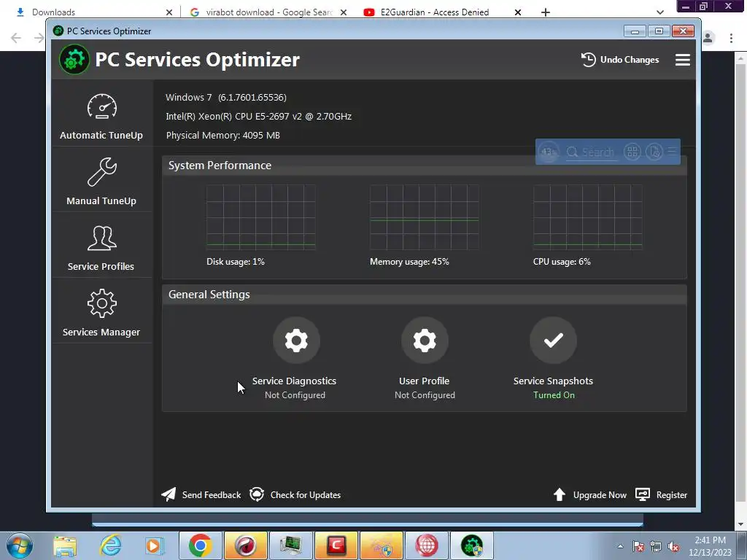Click the floating widget Search field
This screenshot has width=747, height=560.
tap(591, 152)
